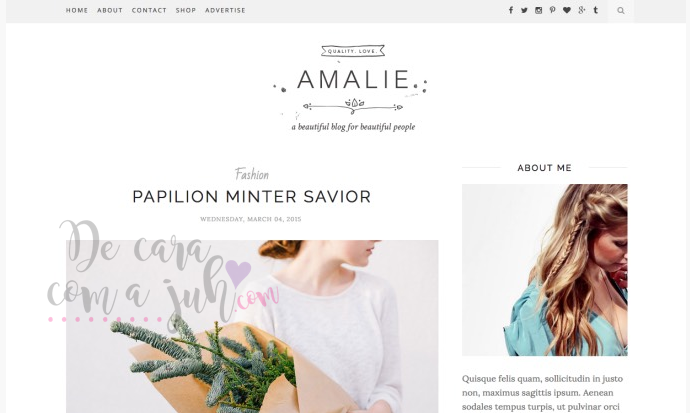The image size is (690, 413).
Task: Click the About Me profile photo
Action: pyautogui.click(x=545, y=270)
